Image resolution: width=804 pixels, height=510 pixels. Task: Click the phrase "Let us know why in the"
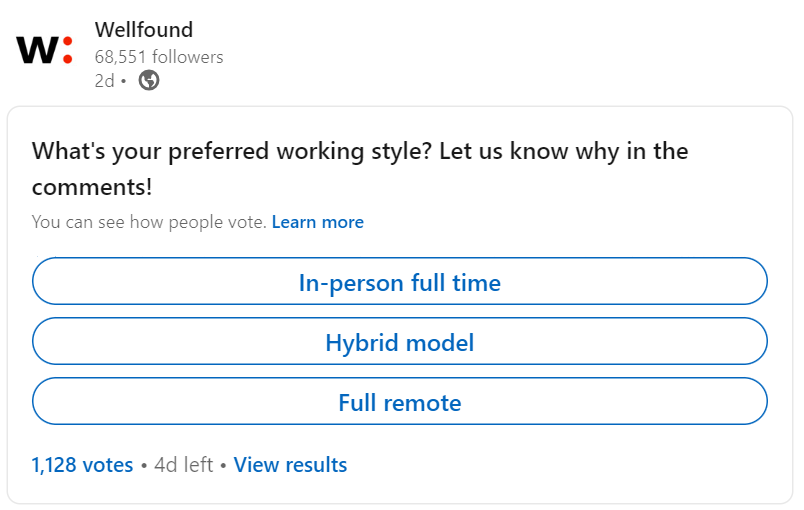point(565,152)
